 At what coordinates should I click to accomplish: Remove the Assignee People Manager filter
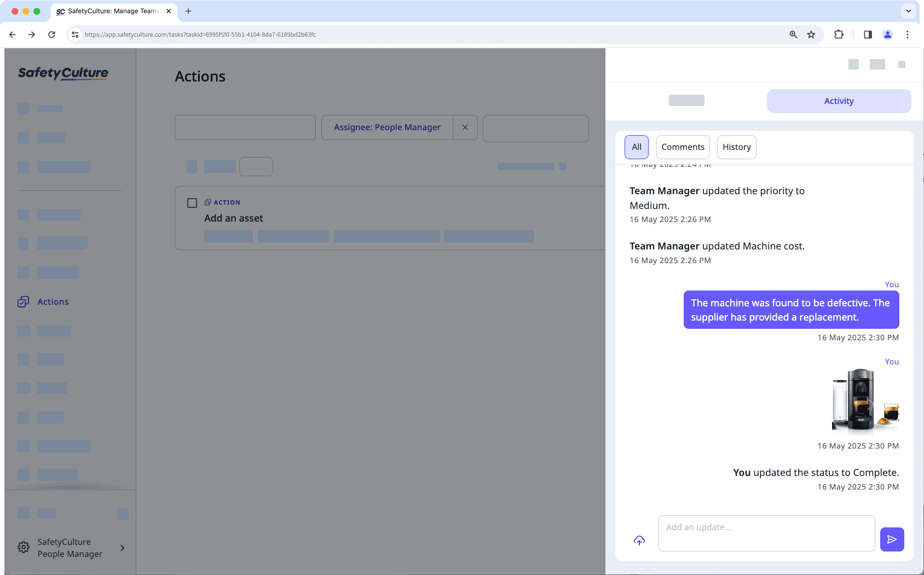[x=465, y=127]
